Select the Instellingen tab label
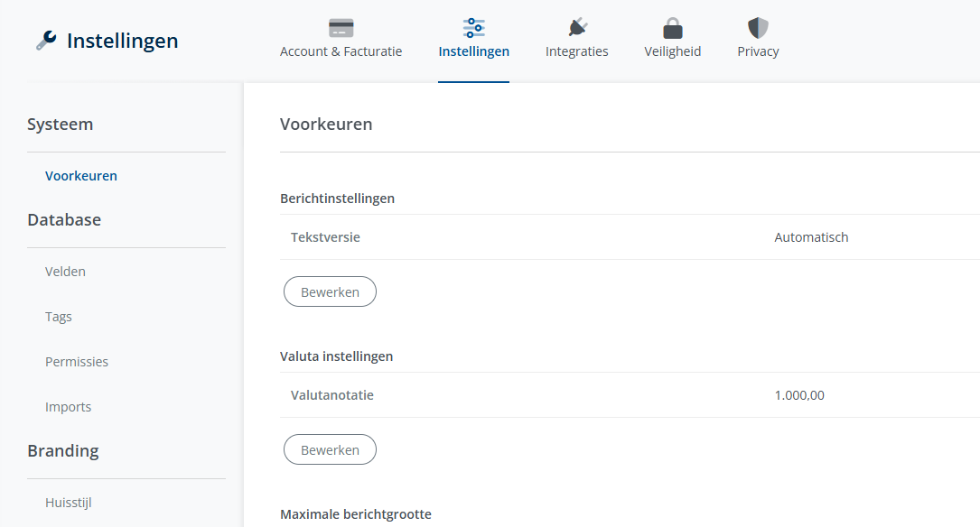Screen dimensions: 980x527 tap(474, 51)
